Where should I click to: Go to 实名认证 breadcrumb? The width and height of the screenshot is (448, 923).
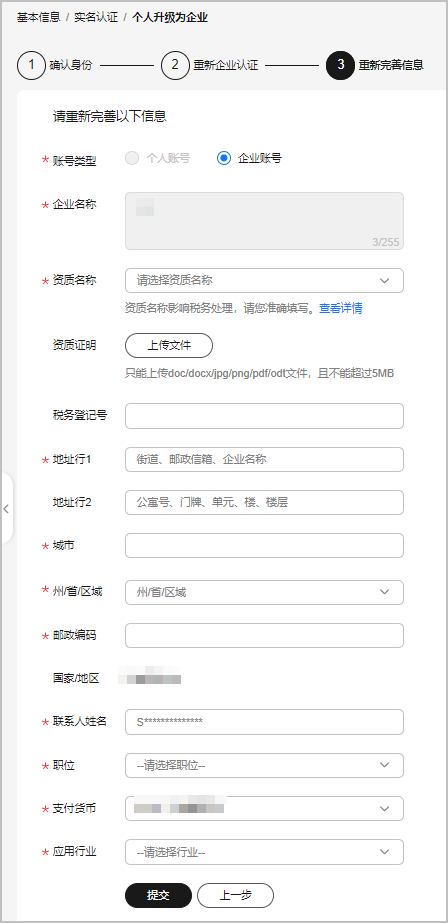(96, 17)
